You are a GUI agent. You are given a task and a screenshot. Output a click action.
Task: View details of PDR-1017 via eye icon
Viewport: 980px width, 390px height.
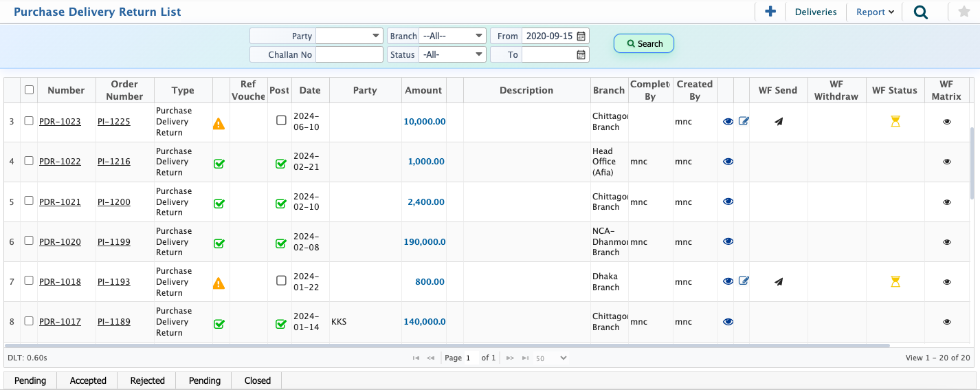(728, 321)
